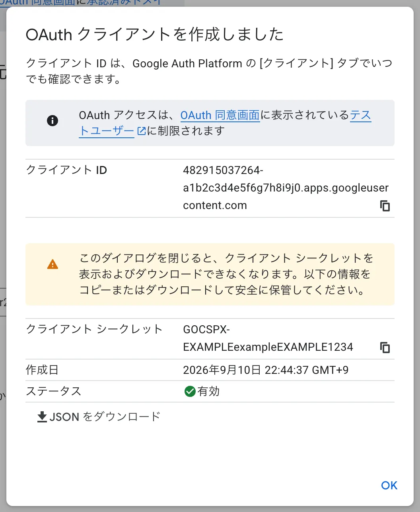
Task: Click the info icon in OAuth notice
Action: (52, 121)
